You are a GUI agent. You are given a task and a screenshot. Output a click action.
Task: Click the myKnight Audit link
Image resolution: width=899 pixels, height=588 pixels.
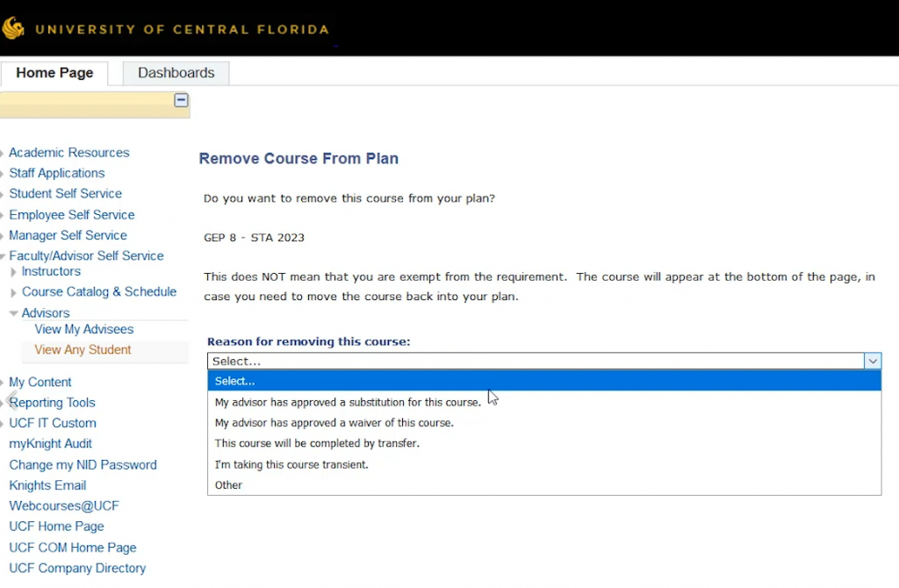tap(50, 443)
